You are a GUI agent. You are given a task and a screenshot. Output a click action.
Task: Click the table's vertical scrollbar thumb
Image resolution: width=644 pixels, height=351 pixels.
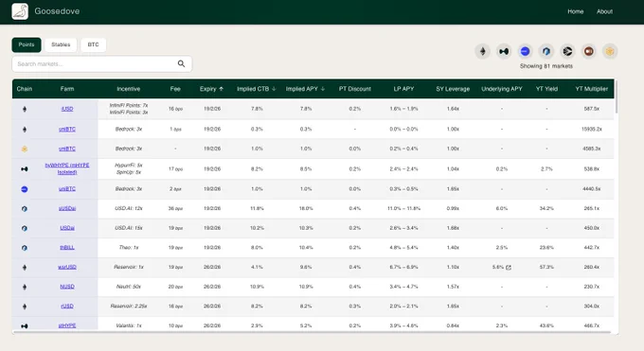tap(617, 97)
